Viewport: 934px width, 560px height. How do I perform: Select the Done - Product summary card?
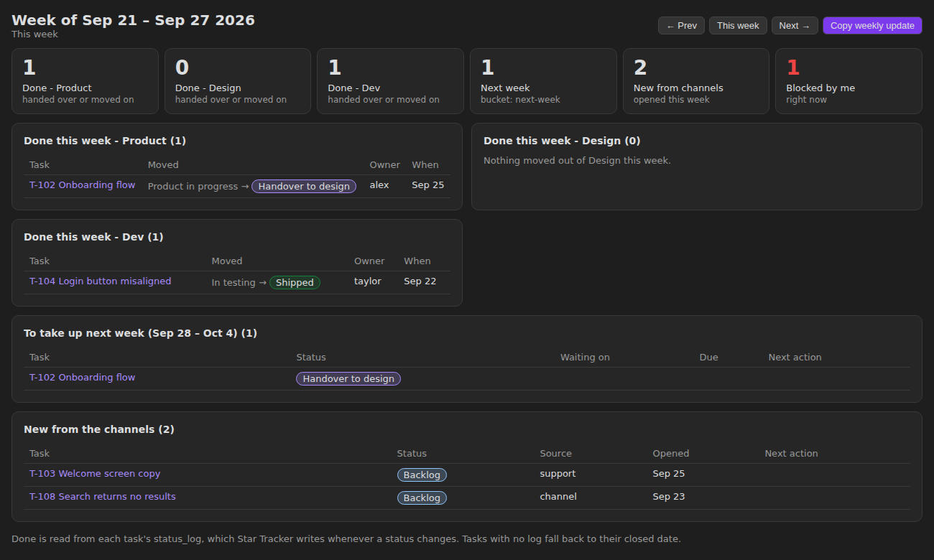pyautogui.click(x=85, y=81)
